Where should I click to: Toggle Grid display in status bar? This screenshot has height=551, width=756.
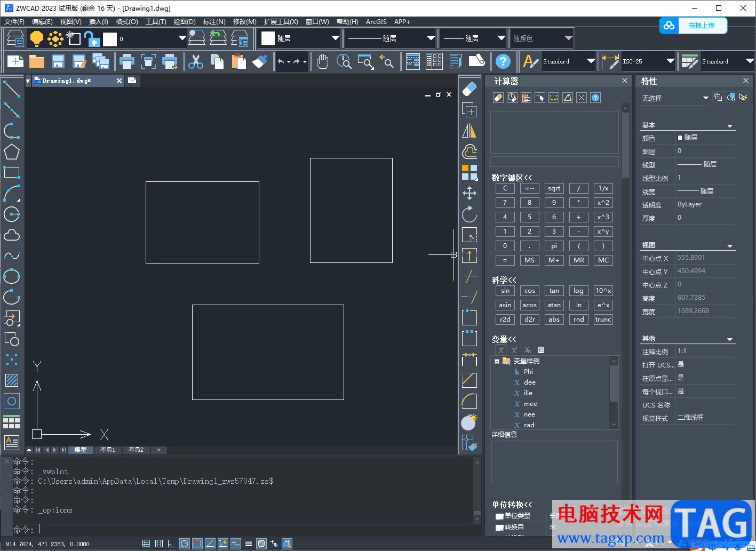(159, 544)
